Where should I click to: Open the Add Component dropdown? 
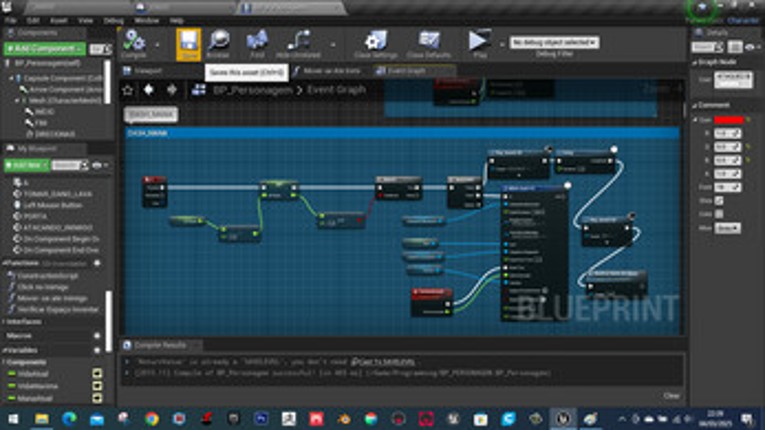[x=44, y=49]
